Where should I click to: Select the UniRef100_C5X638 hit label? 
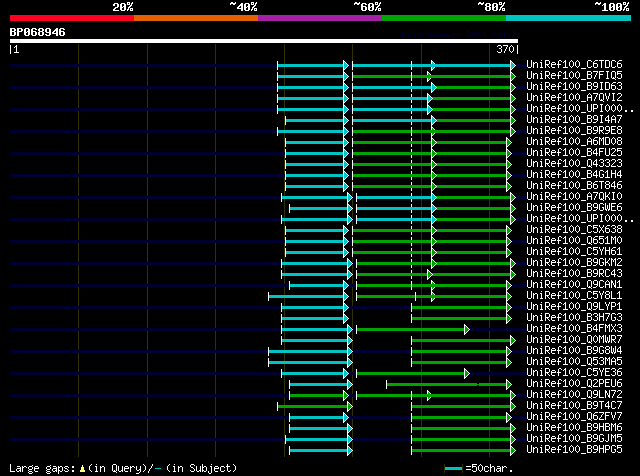(574, 230)
